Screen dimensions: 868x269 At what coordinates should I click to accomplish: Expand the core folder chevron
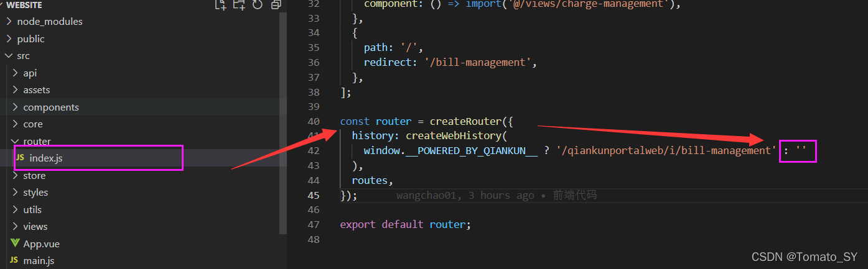pos(15,124)
